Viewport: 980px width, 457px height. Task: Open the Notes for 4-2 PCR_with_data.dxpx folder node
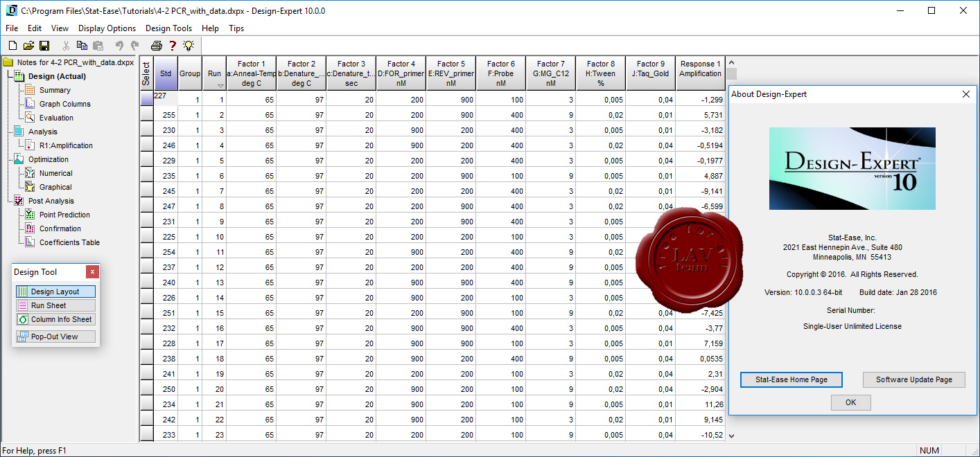tap(69, 62)
